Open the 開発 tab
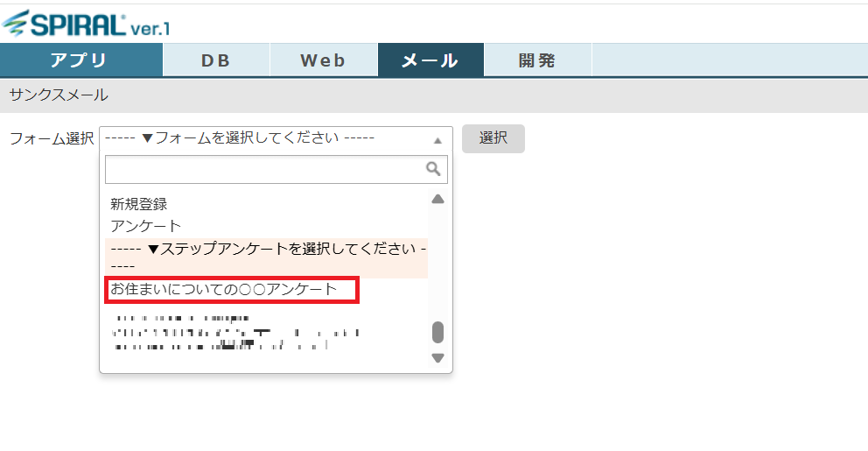 tap(537, 60)
